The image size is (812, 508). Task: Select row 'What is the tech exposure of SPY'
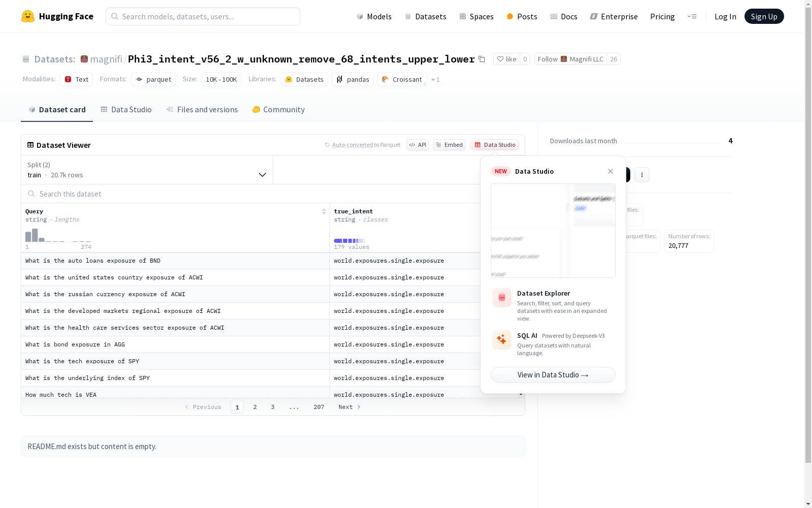point(251,361)
